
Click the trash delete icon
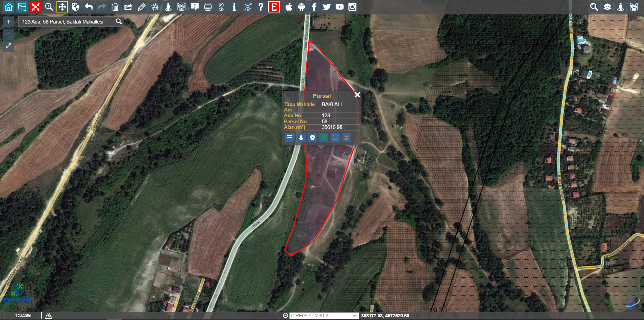coord(115,7)
